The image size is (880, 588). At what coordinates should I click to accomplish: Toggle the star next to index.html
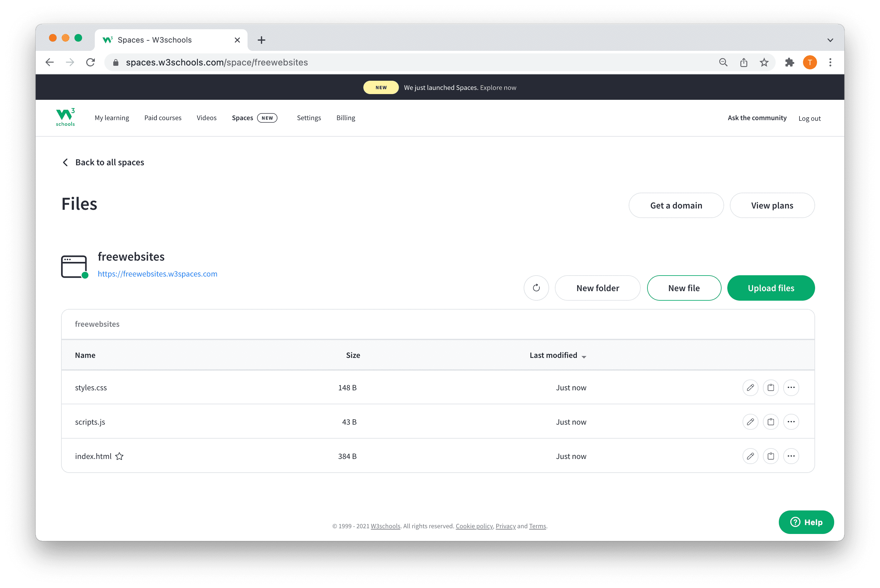click(x=119, y=456)
